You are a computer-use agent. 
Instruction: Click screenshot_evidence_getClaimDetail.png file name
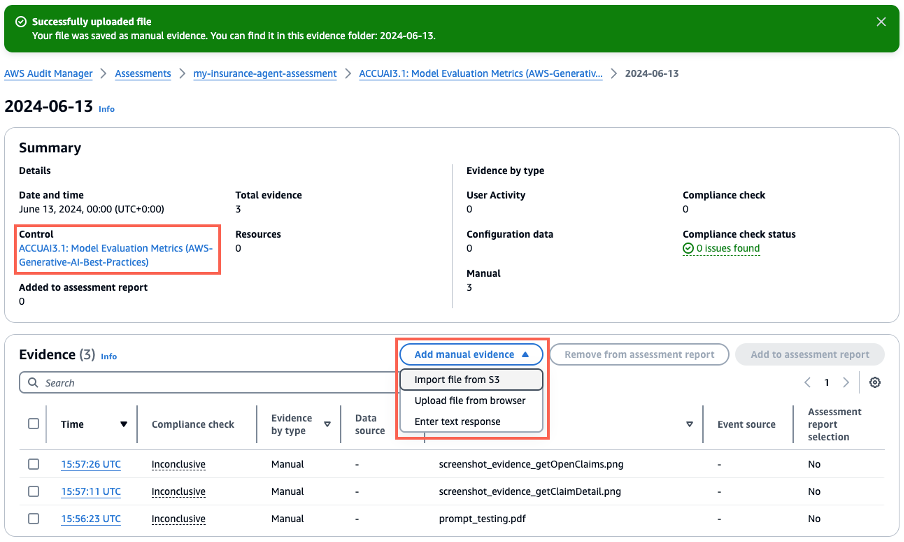coord(530,491)
